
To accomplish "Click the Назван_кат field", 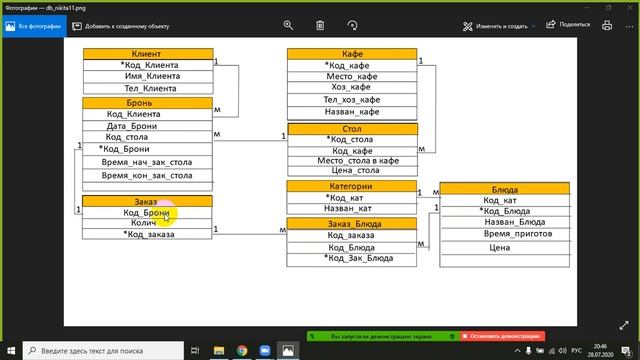I will 352,209.
